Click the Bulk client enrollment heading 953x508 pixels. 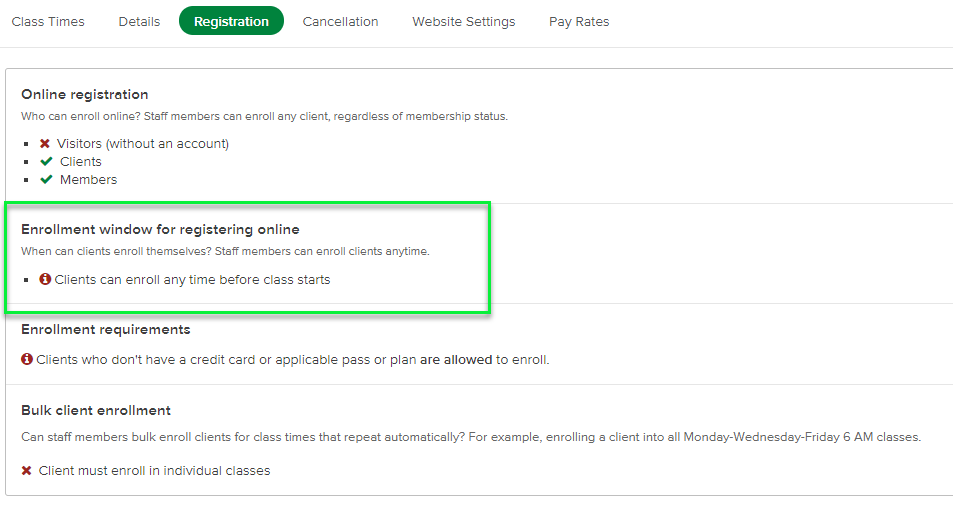[96, 411]
